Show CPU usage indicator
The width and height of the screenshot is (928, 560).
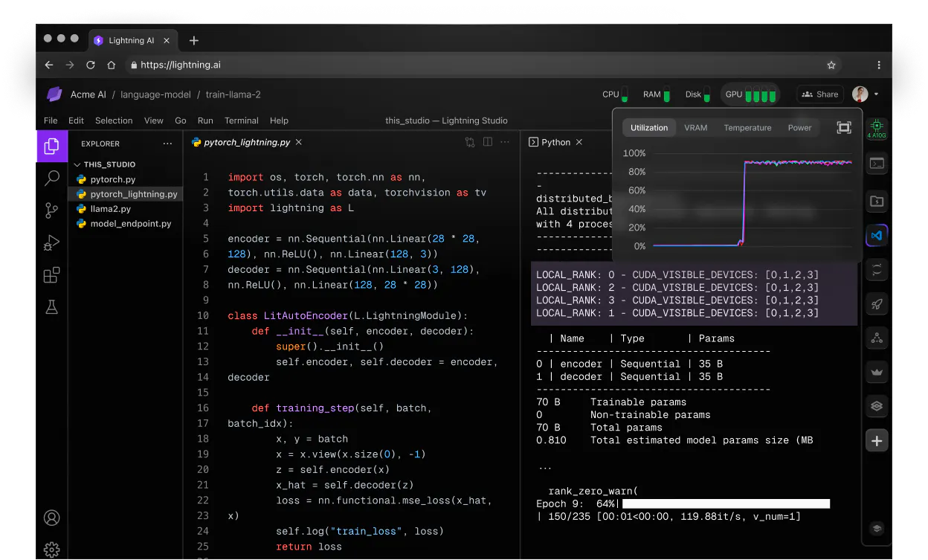pos(614,94)
